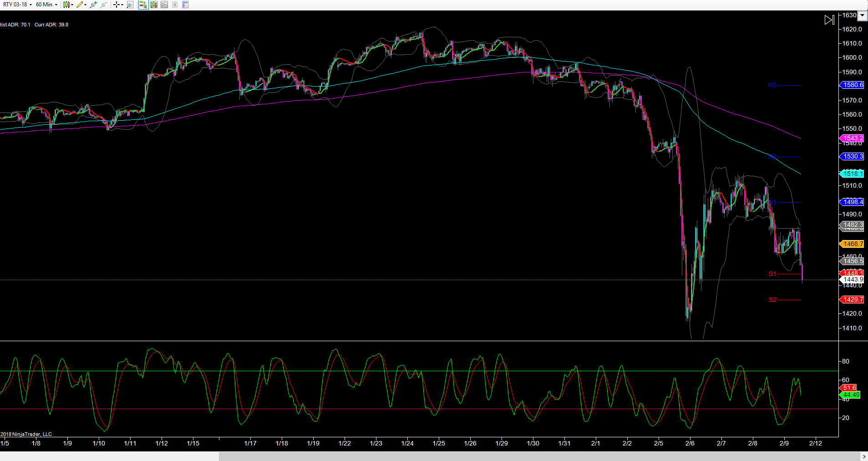This screenshot has width=868, height=461.
Task: Click the blue 1498.4 price marker
Action: pos(851,202)
